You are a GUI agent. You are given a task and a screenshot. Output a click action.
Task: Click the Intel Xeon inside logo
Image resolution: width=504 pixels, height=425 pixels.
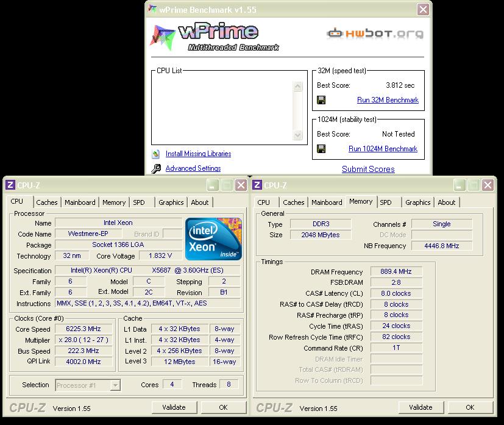pyautogui.click(x=213, y=238)
